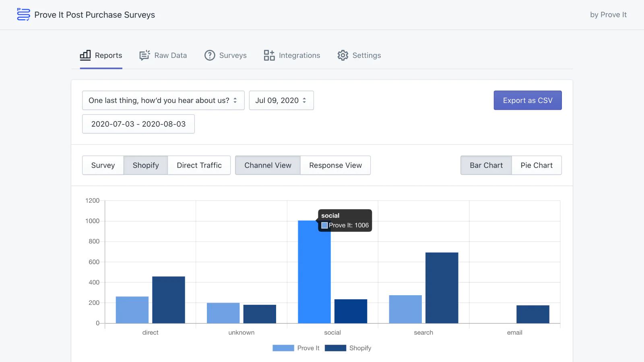644x362 pixels.
Task: Click the 'Prove It Post Purchase Surveys' title
Action: (95, 15)
